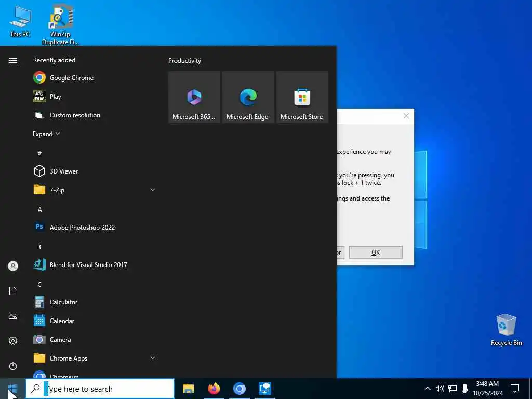Click the 'B' letter group header
The height and width of the screenshot is (399, 532).
(39, 247)
